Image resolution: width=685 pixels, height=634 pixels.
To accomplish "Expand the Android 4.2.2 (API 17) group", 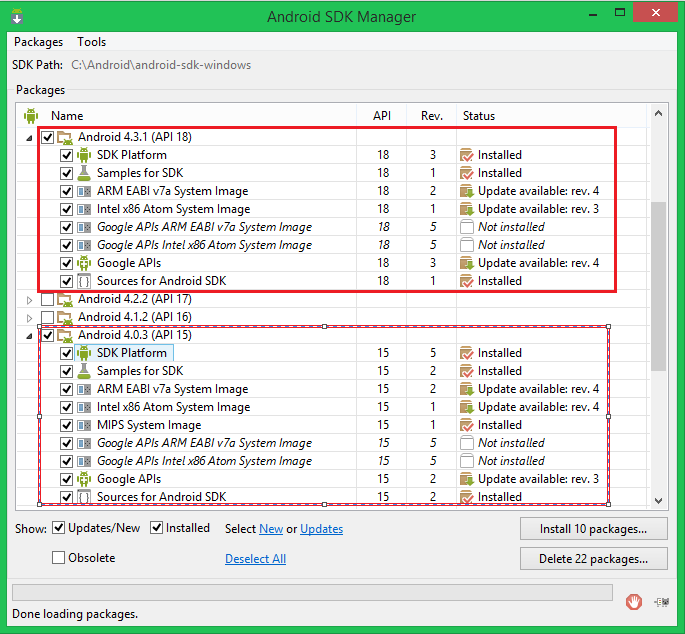I will pyautogui.click(x=29, y=300).
